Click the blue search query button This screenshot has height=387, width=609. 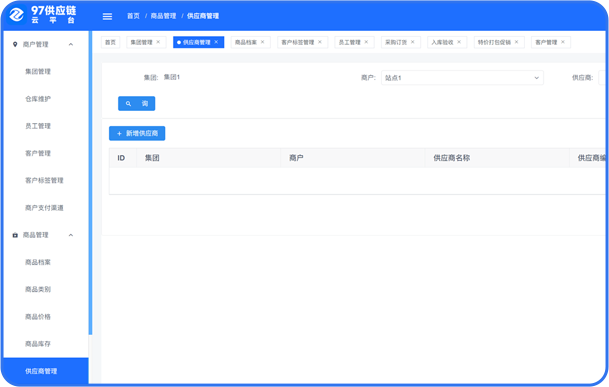point(136,103)
